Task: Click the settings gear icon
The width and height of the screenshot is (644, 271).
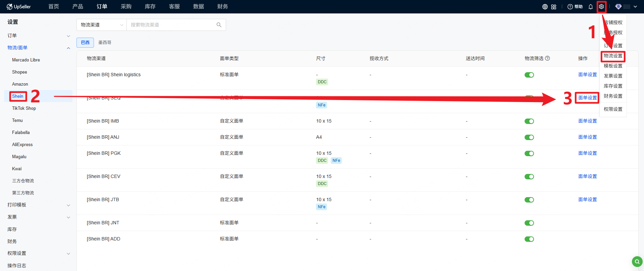Action: 601,7
